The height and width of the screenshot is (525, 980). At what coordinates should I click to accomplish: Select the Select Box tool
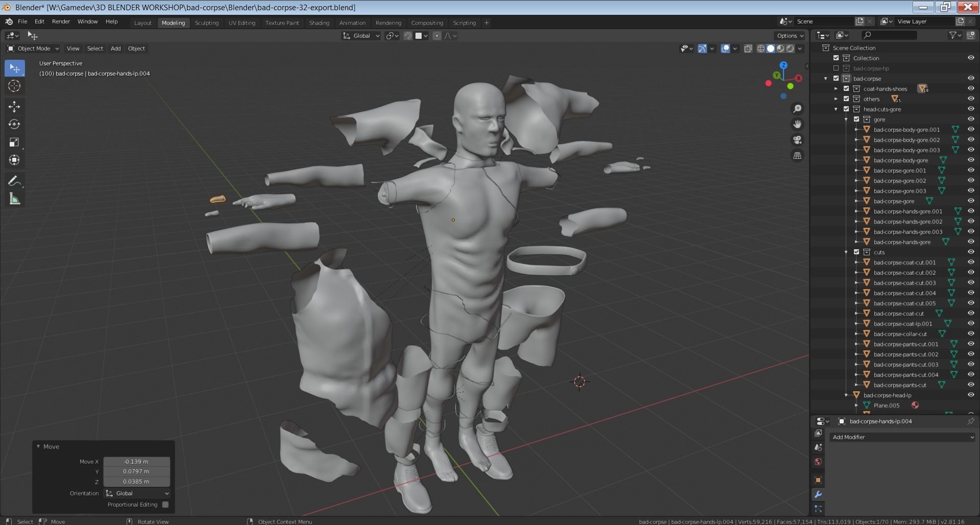click(14, 68)
